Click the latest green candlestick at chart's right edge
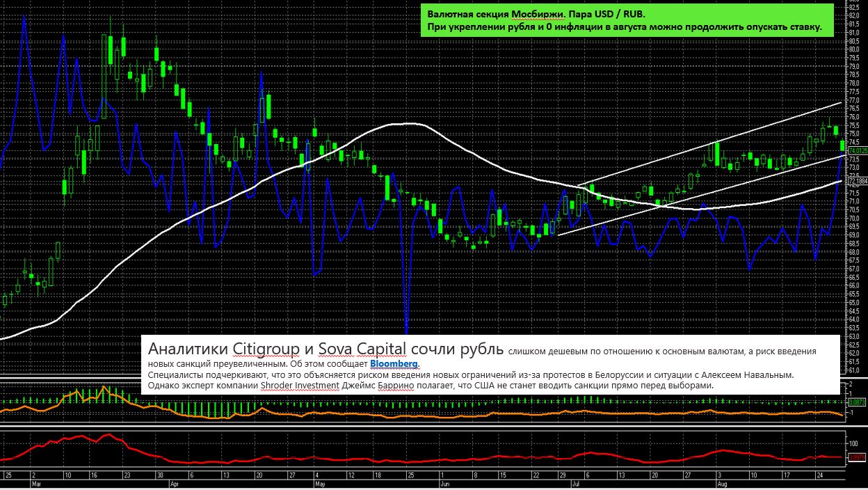The width and height of the screenshot is (868, 490). pyautogui.click(x=843, y=145)
